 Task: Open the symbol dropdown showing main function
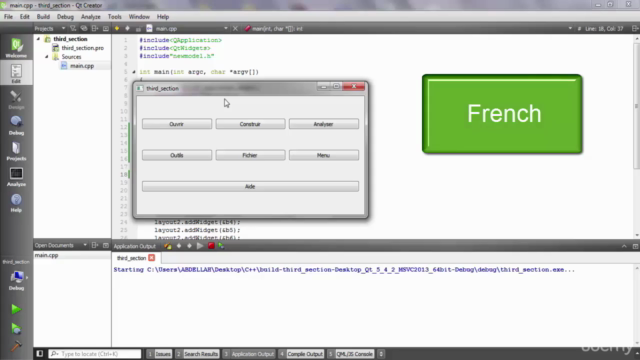407,29
